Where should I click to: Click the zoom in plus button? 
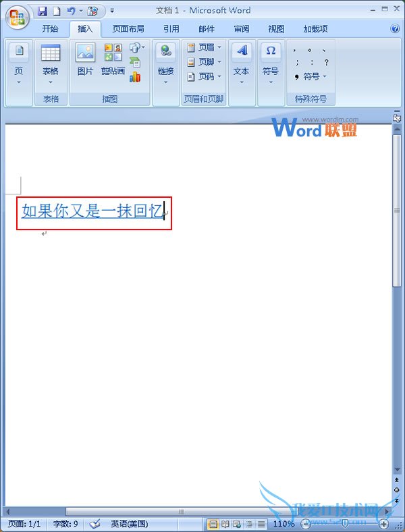[x=384, y=524]
